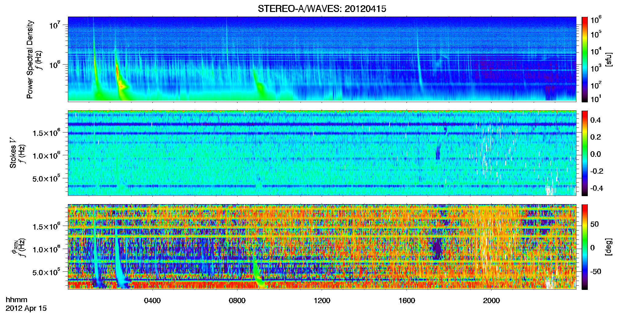Click the 50 label on the degree colorbar
Image resolution: width=644 pixels, height=332 pixels.
(x=594, y=224)
